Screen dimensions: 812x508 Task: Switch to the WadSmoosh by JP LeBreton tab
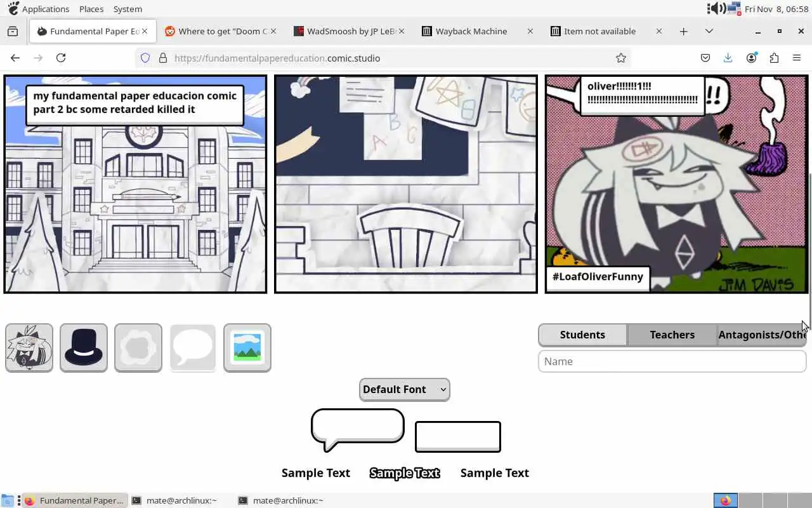(x=350, y=31)
